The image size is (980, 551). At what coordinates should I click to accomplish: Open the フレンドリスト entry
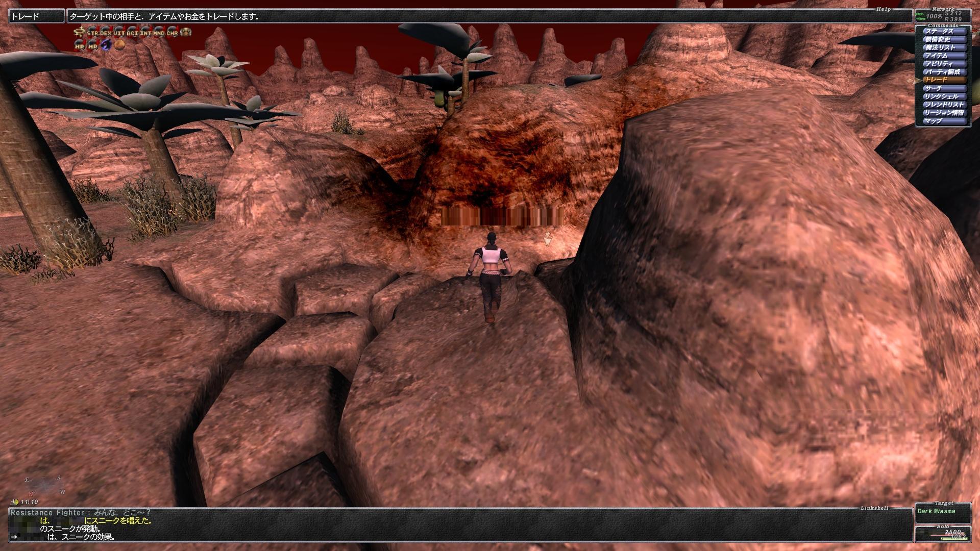tap(944, 105)
